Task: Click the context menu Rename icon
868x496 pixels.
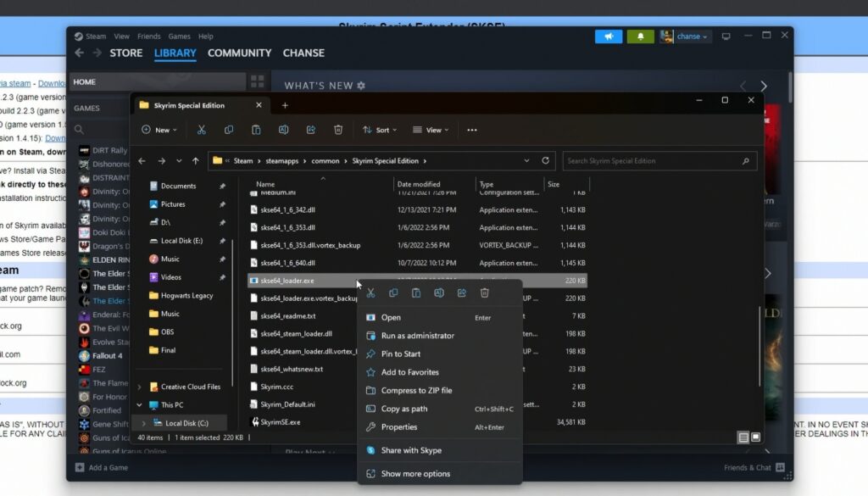Action: [439, 293]
